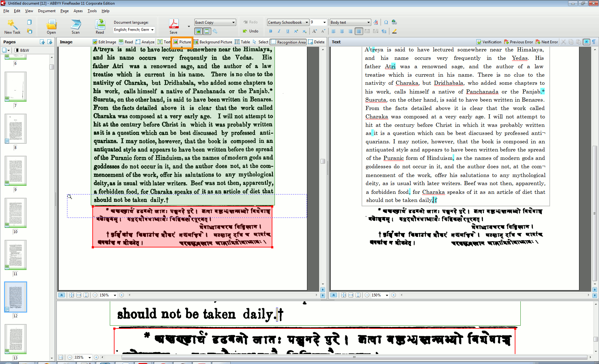Open the Exact Copy layout dropdown

click(233, 22)
